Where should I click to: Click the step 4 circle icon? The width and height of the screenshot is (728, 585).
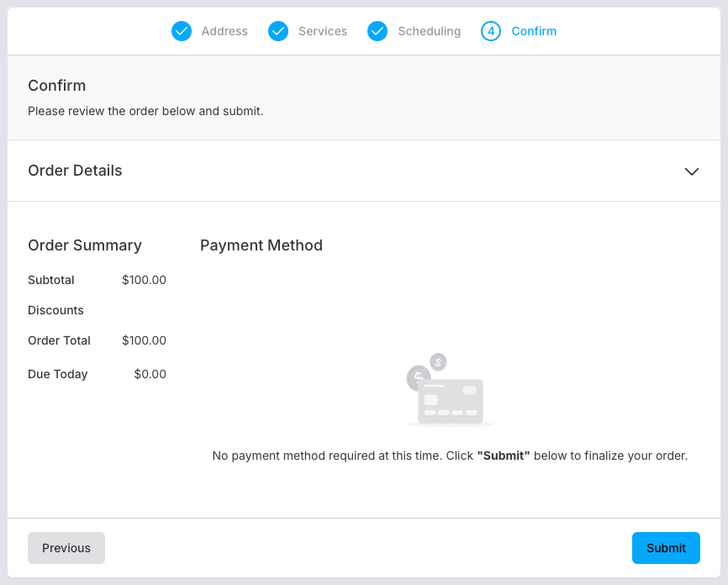point(491,31)
